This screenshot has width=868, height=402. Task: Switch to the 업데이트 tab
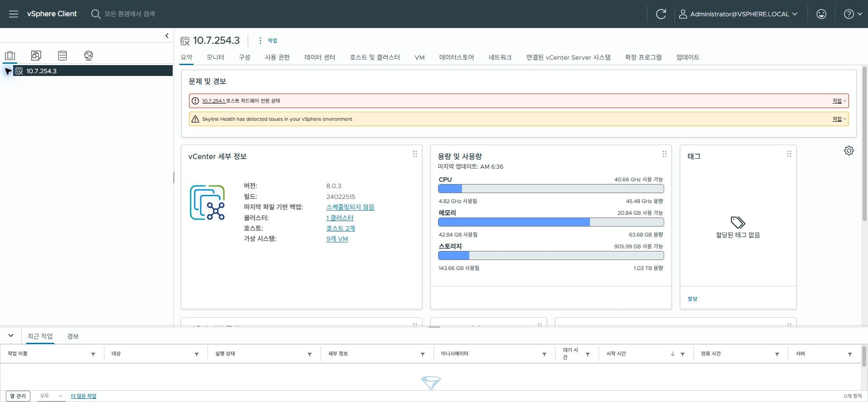tap(688, 57)
